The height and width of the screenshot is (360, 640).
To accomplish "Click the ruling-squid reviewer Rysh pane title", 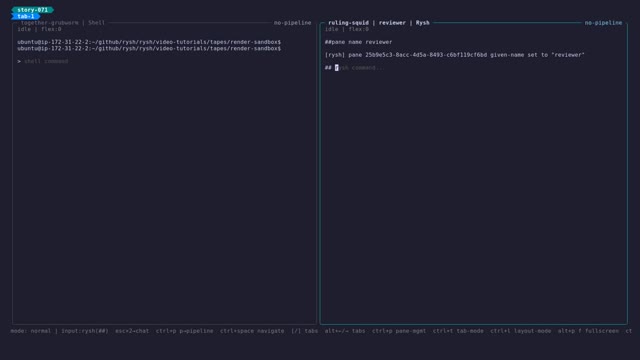I will (x=379, y=23).
